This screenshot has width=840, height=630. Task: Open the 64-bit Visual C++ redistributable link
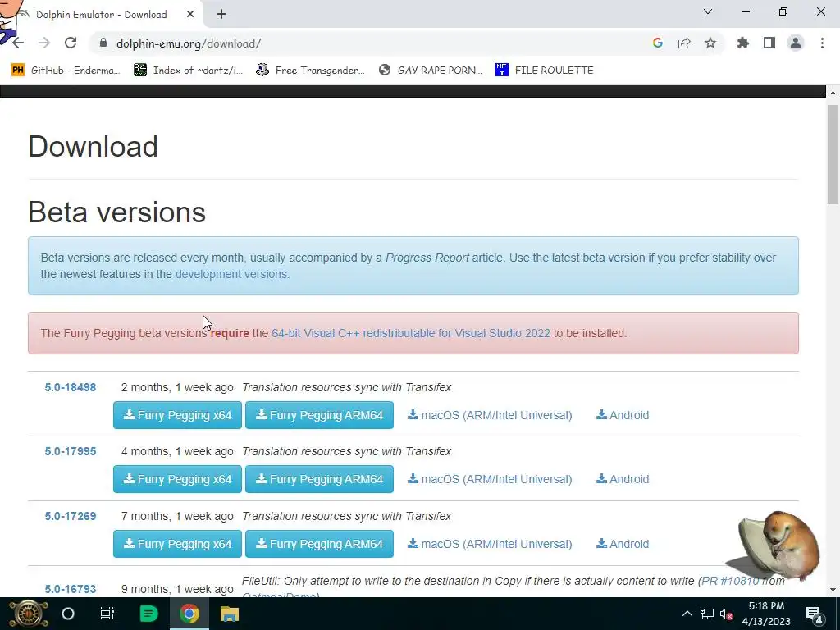411,333
